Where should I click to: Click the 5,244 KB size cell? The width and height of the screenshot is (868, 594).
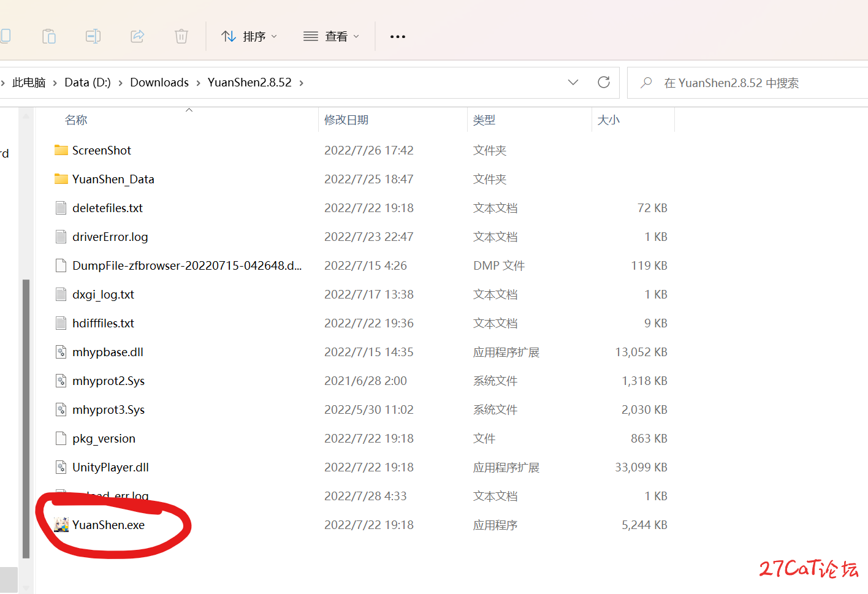(644, 525)
